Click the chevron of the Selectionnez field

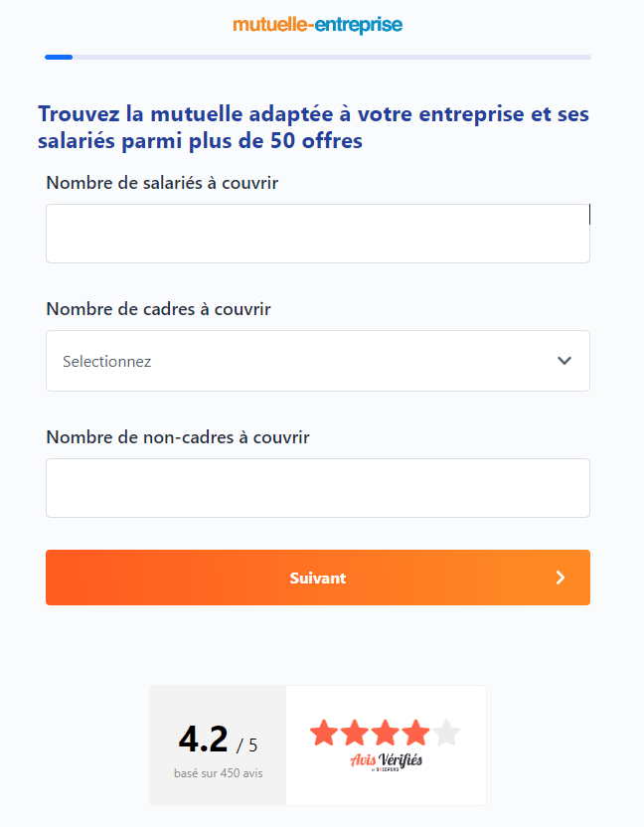563,361
